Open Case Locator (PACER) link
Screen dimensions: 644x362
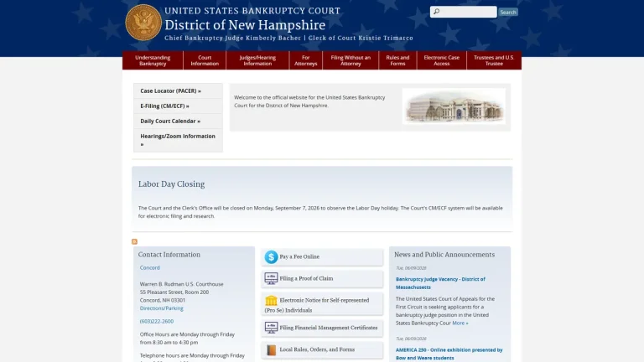click(170, 91)
